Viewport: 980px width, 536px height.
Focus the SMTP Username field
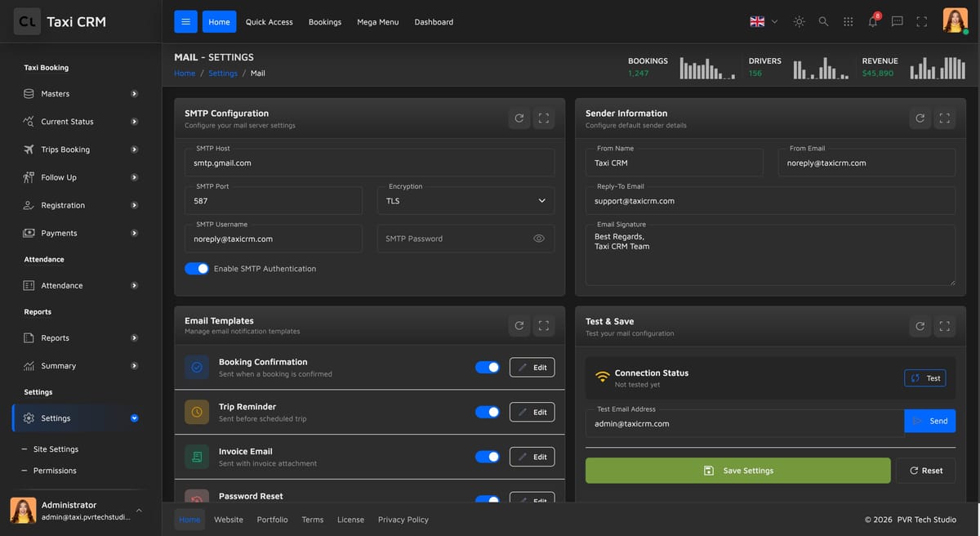[274, 239]
